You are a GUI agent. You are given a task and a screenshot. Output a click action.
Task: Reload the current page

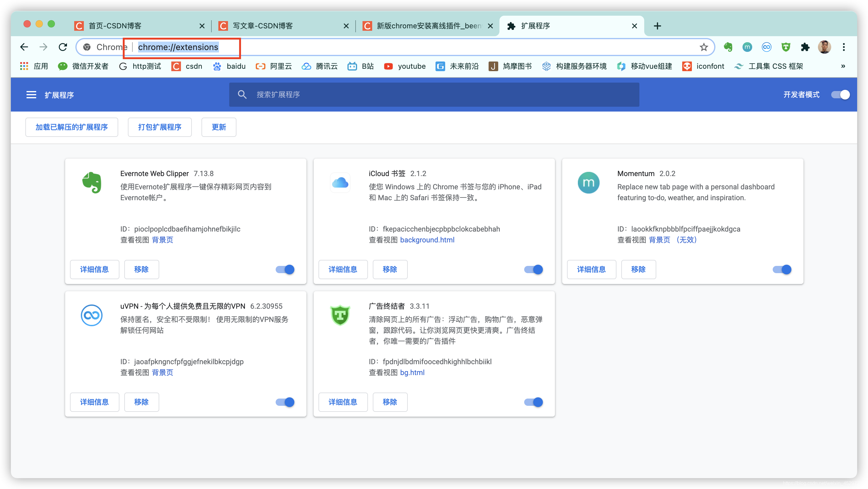pyautogui.click(x=63, y=47)
